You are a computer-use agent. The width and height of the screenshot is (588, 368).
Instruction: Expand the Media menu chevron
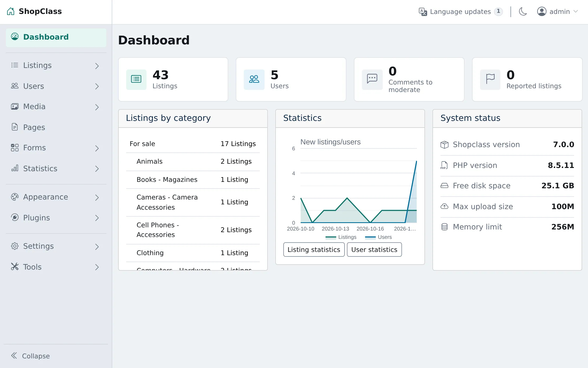(97, 107)
